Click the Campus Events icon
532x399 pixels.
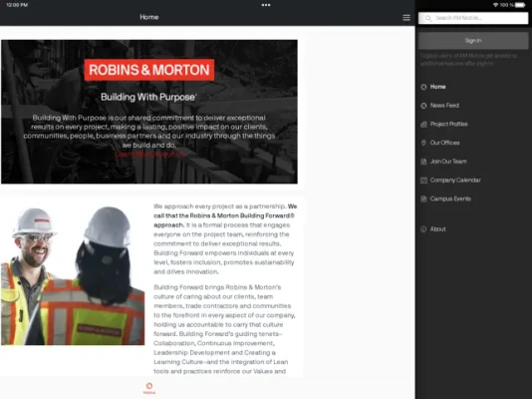tap(423, 199)
